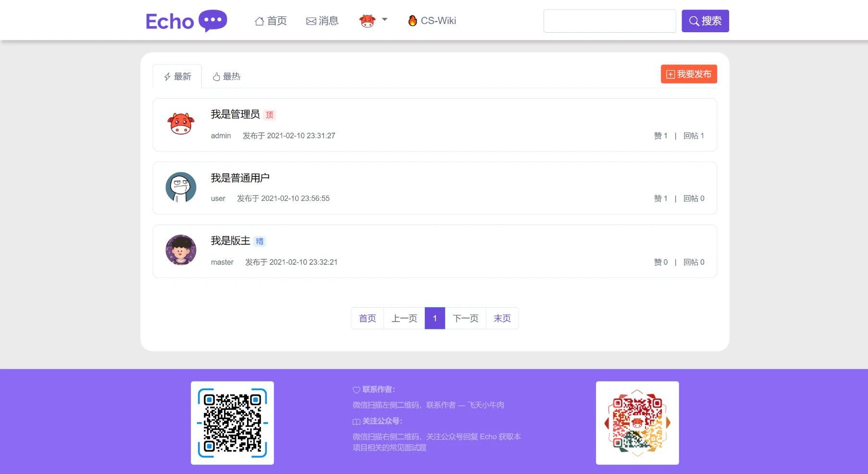This screenshot has height=474, width=868.
Task: Go to 下一页 next page
Action: pos(465,318)
